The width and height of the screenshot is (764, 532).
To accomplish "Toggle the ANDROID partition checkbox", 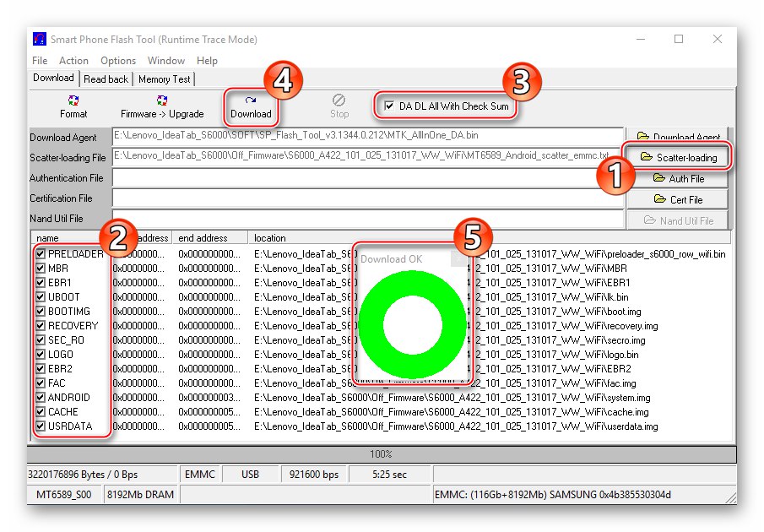I will point(41,398).
